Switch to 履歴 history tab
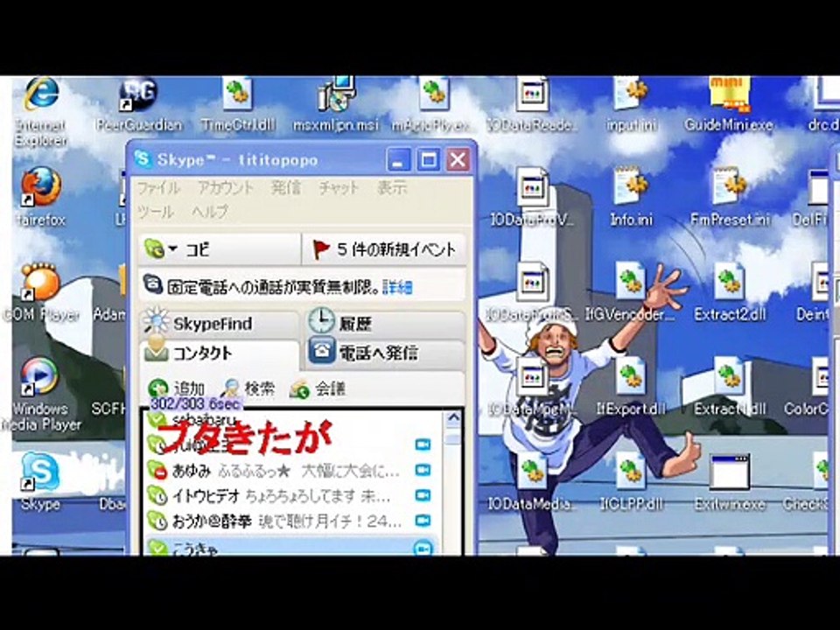Image resolution: width=840 pixels, height=630 pixels. click(x=385, y=323)
